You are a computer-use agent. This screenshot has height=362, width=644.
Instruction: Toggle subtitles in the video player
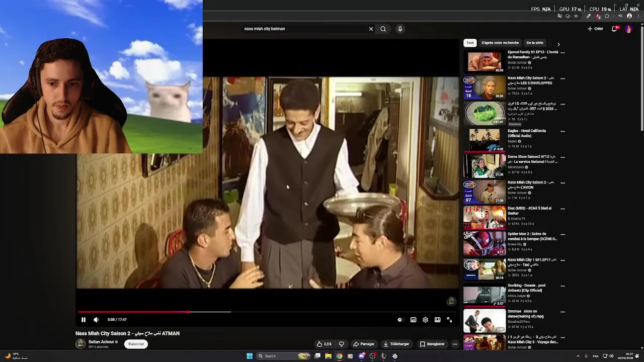[413, 320]
